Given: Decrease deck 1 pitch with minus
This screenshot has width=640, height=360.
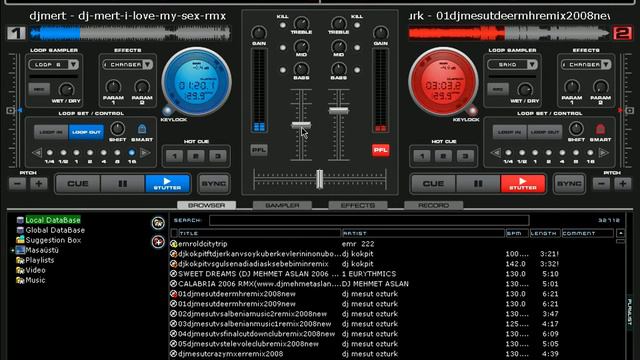Looking at the screenshot, I should pos(17,184).
